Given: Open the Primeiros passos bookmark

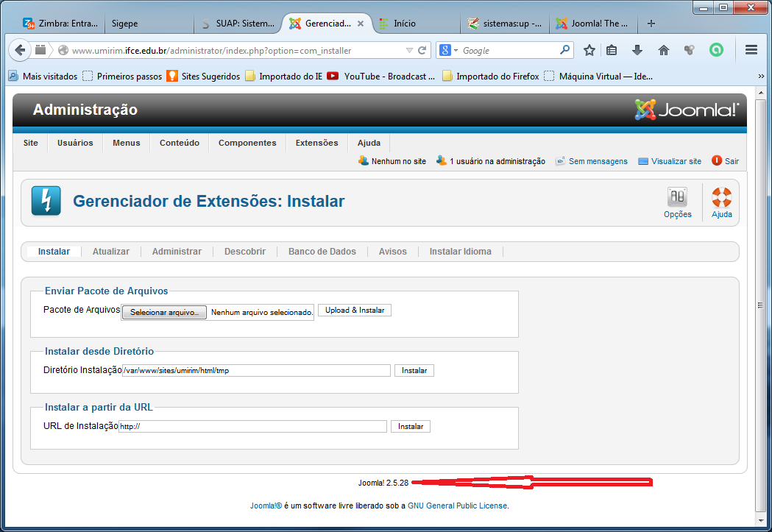Looking at the screenshot, I should click(123, 77).
